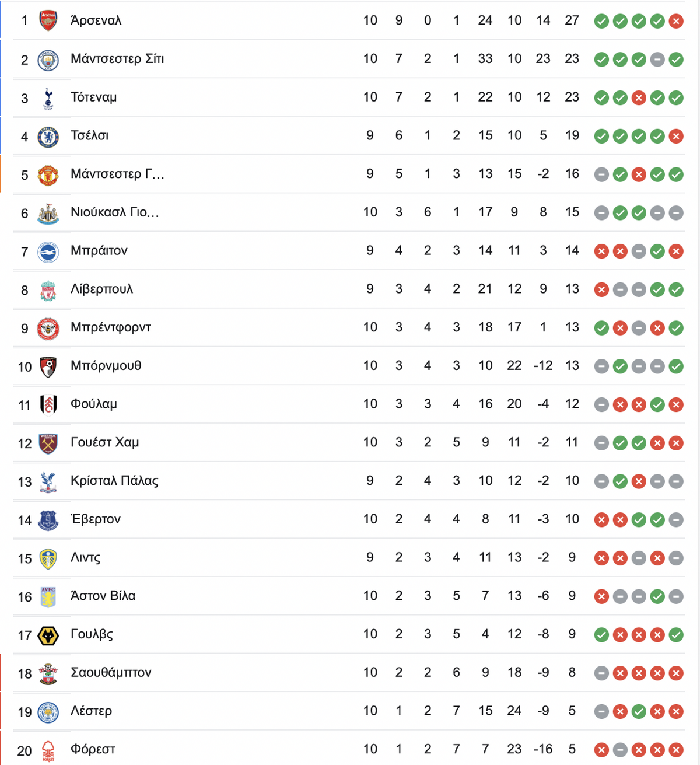
Task: Open the Γουέστ Χαμ team link
Action: coord(105,442)
